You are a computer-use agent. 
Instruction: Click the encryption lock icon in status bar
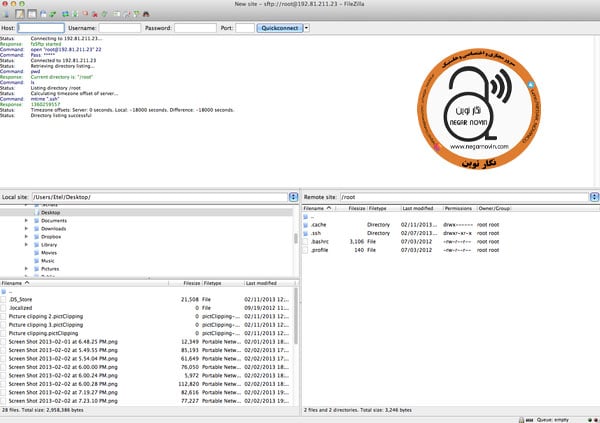521,420
